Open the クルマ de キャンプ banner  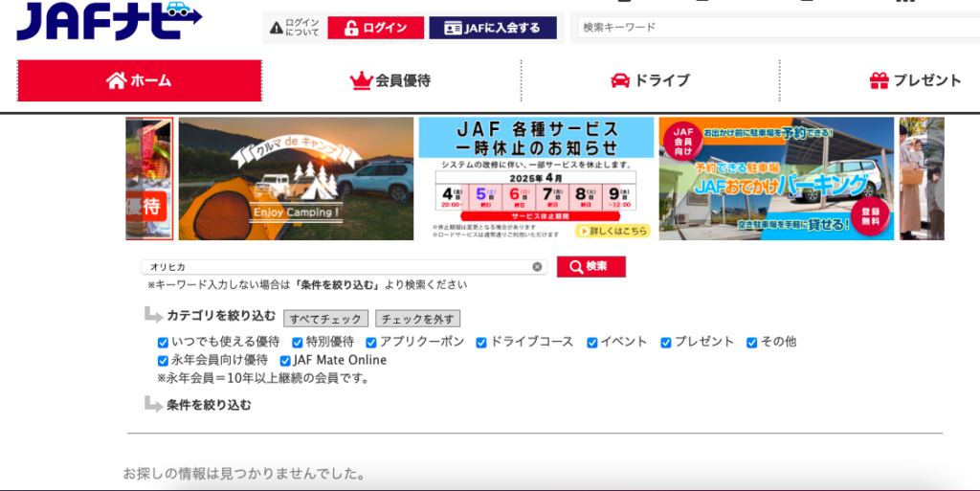[x=297, y=179]
